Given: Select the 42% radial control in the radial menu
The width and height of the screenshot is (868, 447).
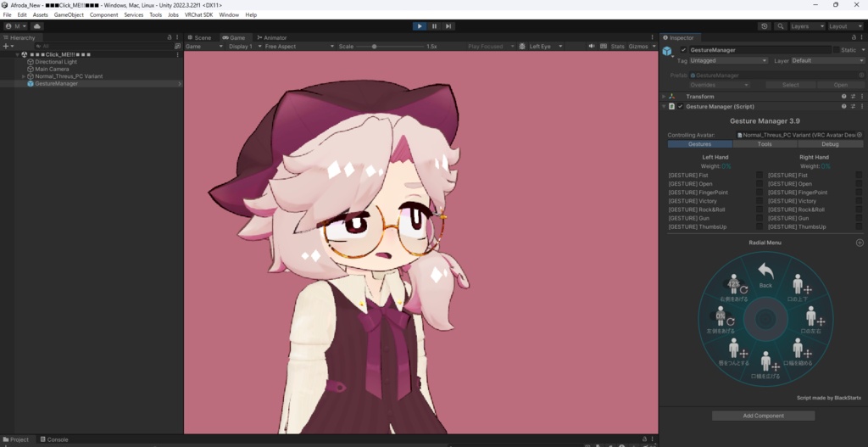Looking at the screenshot, I should pos(733,288).
